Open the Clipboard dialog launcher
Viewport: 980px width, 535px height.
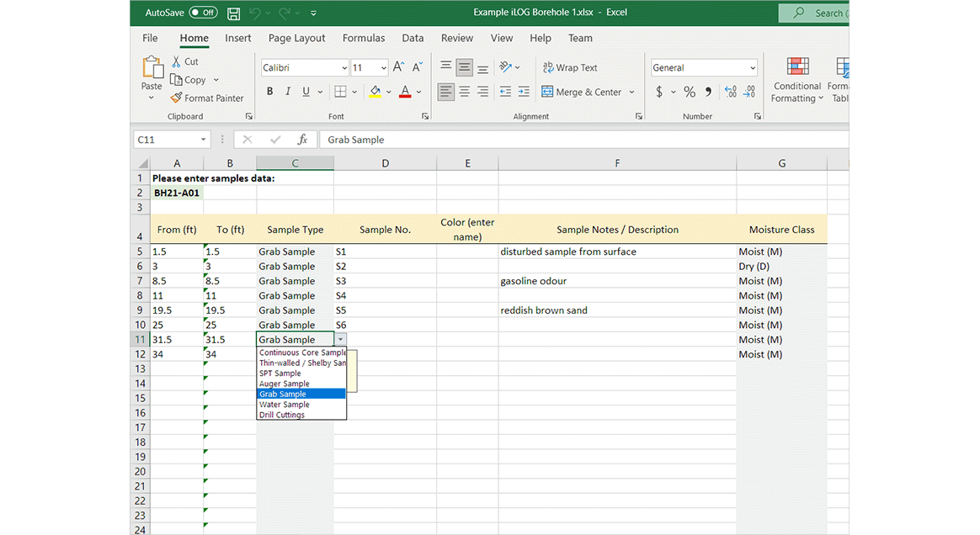[x=248, y=116]
